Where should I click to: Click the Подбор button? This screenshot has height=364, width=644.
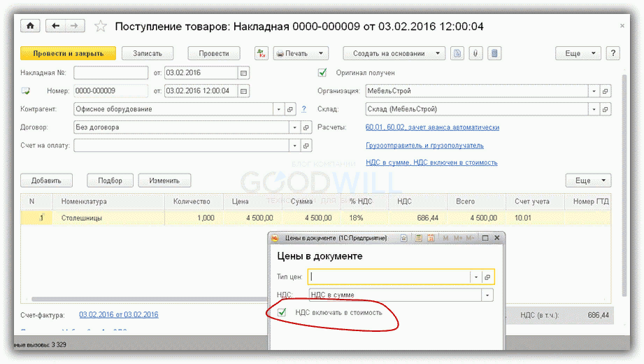click(x=110, y=181)
